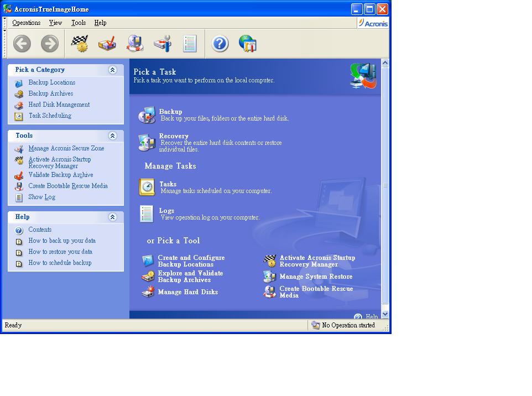Click the Show Log sidebar icon
Screen dimensions: 532x396
tap(19, 197)
